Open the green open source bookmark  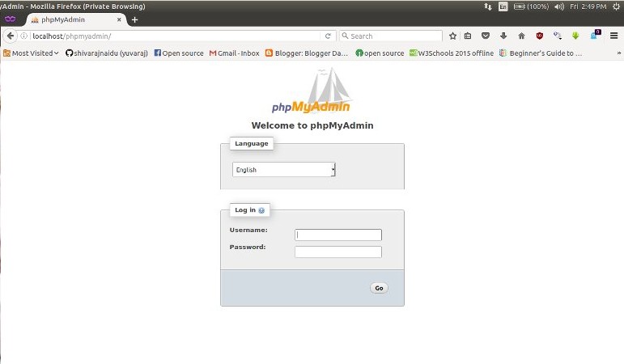coord(380,53)
